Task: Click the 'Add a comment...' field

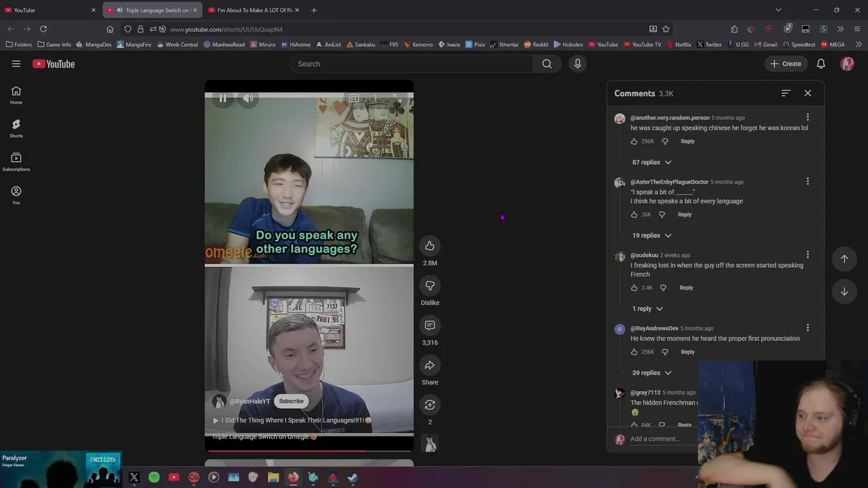Action: pyautogui.click(x=665, y=439)
